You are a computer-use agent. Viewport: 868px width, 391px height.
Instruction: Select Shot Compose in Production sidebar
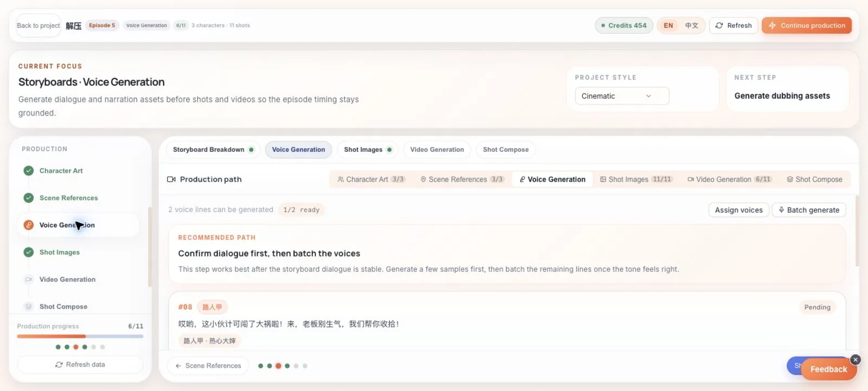(79, 306)
